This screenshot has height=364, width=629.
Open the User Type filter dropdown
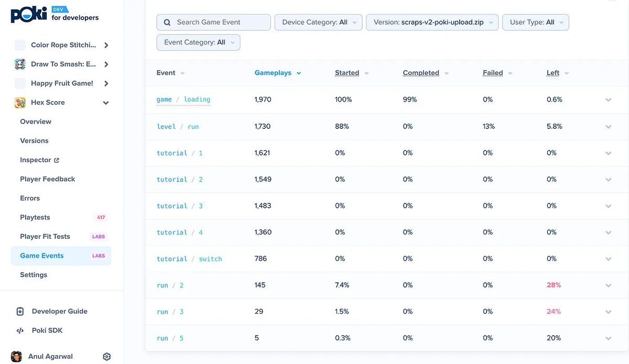click(x=536, y=23)
